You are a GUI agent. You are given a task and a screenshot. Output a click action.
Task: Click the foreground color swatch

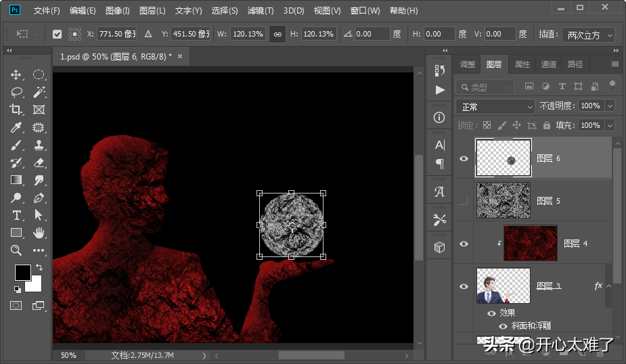[x=22, y=273]
